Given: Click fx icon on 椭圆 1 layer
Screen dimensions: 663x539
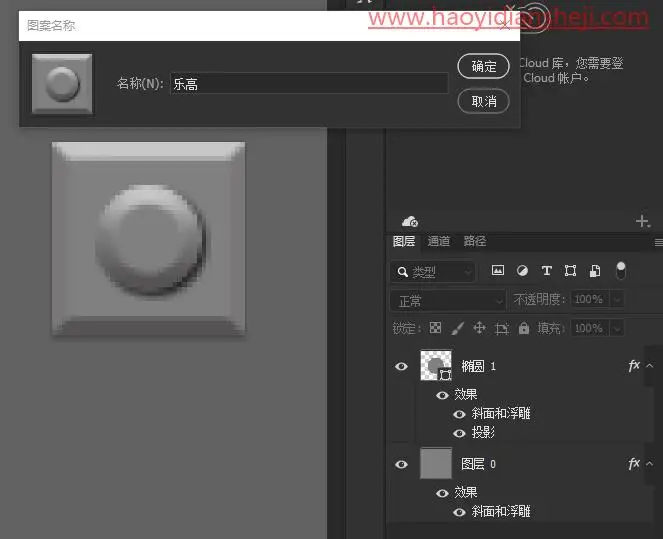Looking at the screenshot, I should (x=634, y=365).
